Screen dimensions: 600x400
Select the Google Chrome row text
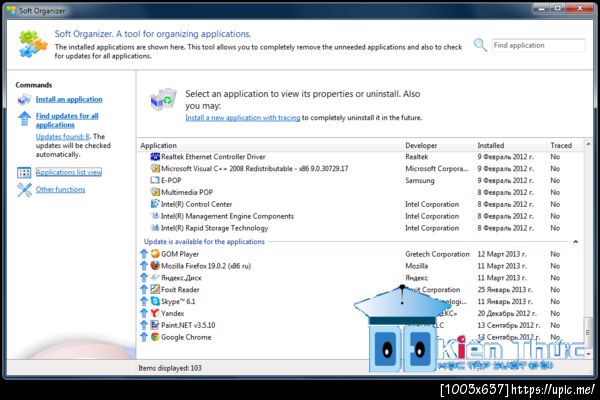coord(186,337)
